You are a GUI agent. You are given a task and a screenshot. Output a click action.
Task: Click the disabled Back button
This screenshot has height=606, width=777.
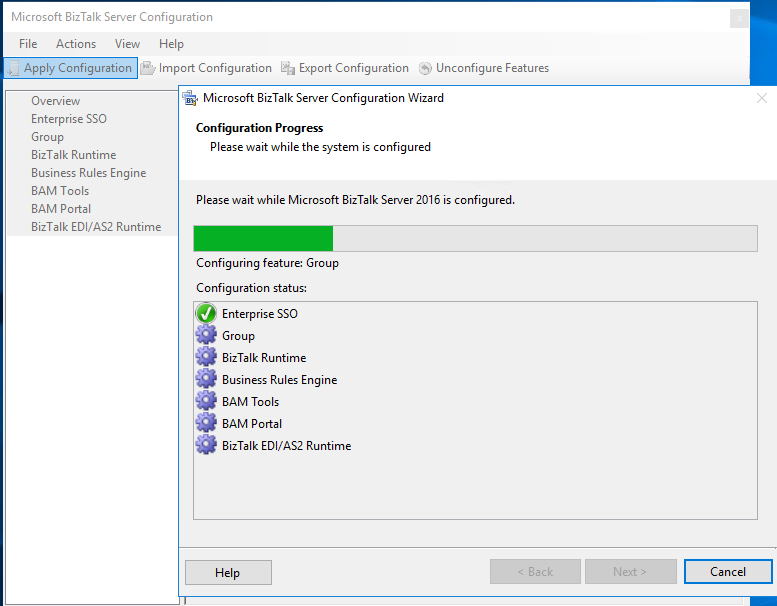click(x=535, y=572)
